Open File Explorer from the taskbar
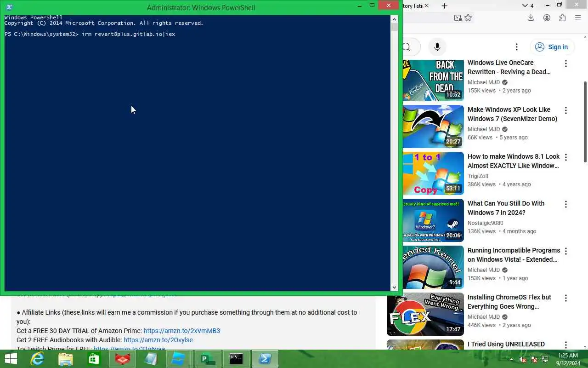Screen dimensions: 588x368 coord(66,359)
